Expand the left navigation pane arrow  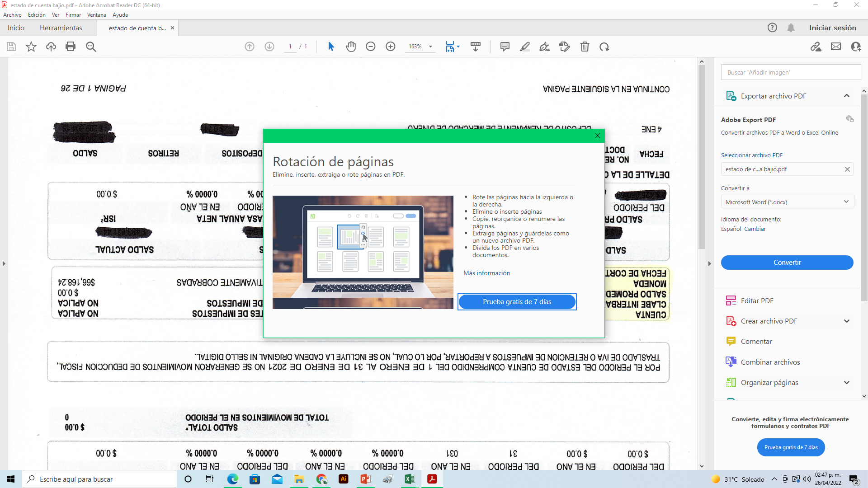pos(4,263)
